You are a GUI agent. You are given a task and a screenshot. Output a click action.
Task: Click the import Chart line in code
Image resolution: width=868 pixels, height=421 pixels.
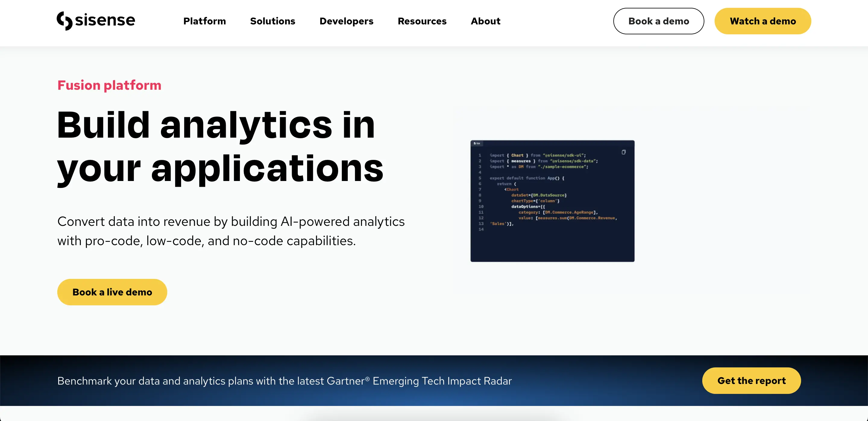pyautogui.click(x=537, y=155)
